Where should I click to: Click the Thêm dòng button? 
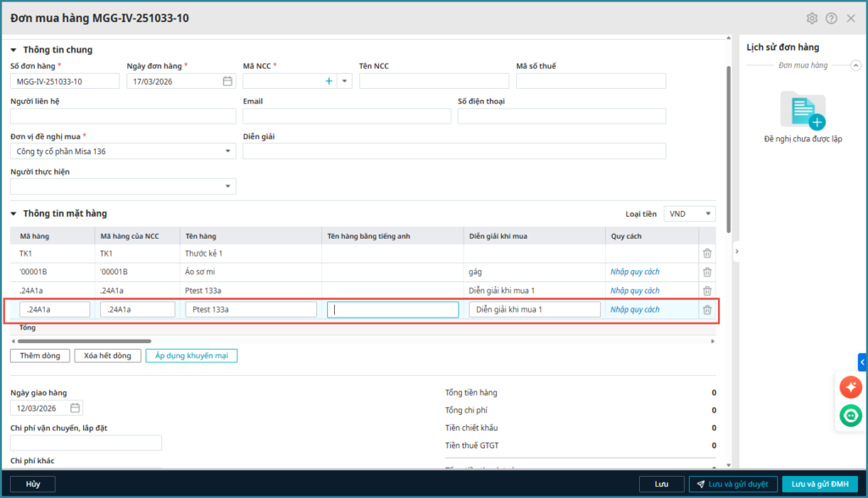point(40,356)
